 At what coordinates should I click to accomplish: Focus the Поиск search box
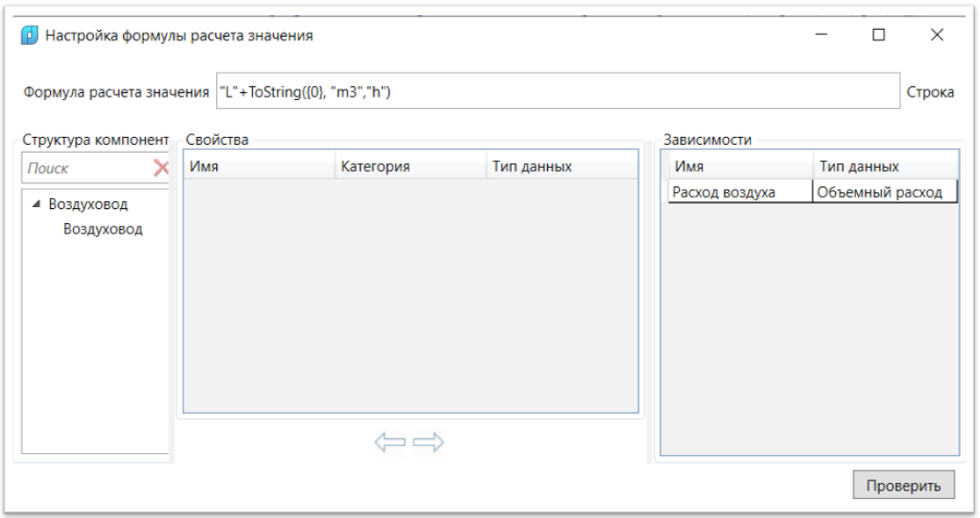(86, 168)
